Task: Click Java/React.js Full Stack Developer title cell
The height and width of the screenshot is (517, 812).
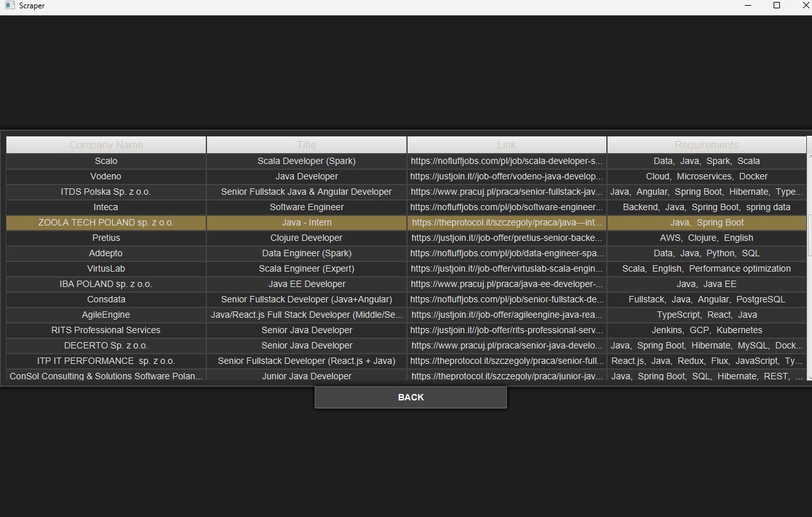Action: 306,315
